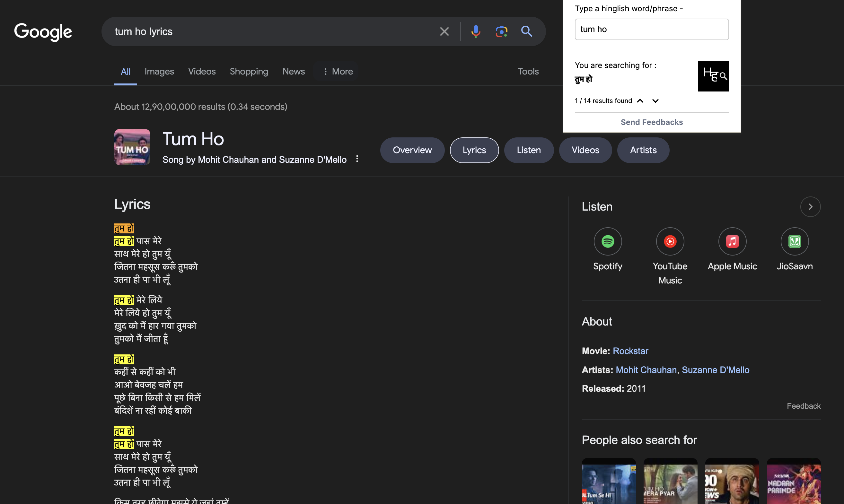Go to previous result with up chevron

point(640,101)
